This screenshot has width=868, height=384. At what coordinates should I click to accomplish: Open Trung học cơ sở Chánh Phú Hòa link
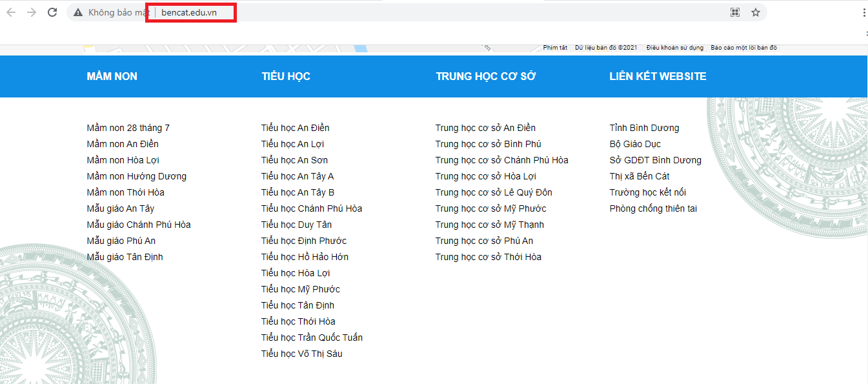tap(502, 160)
